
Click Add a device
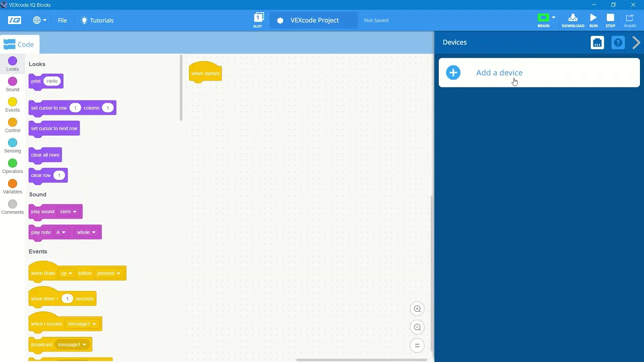click(x=499, y=73)
